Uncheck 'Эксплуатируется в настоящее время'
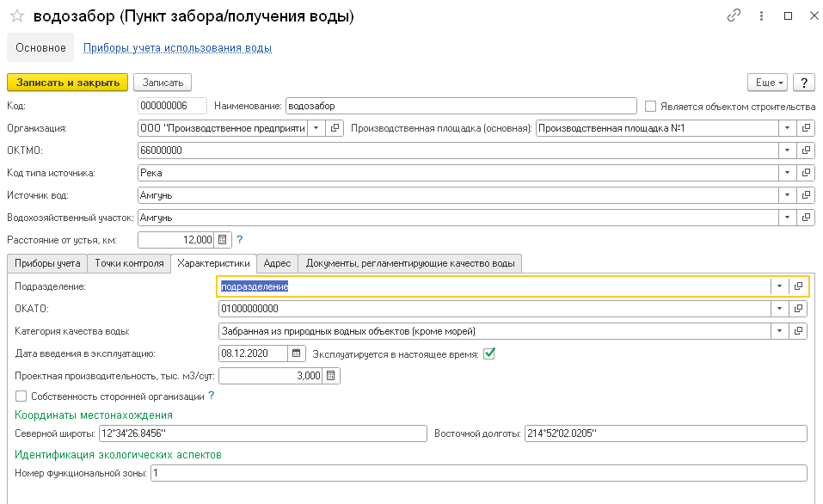Image resolution: width=823 pixels, height=504 pixels. tap(490, 353)
